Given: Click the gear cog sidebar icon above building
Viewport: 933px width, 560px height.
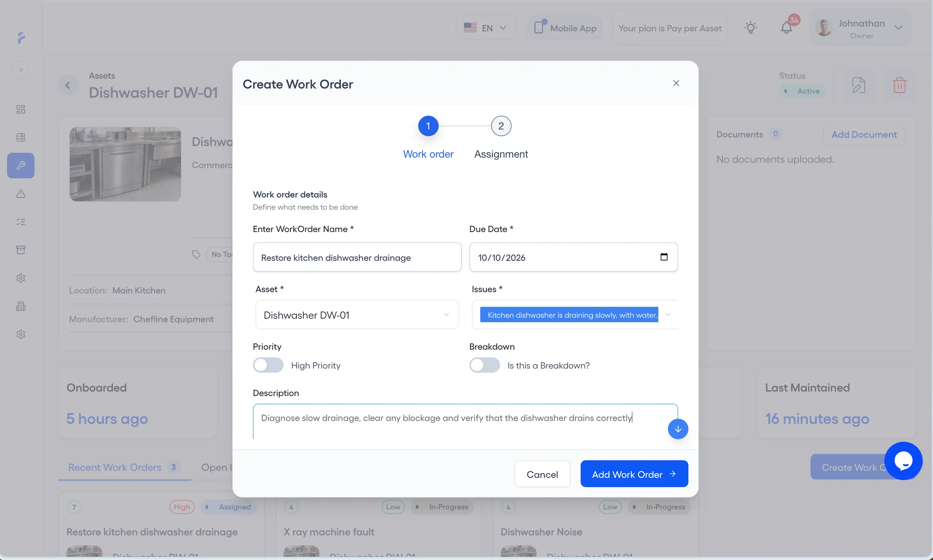Looking at the screenshot, I should tap(21, 278).
